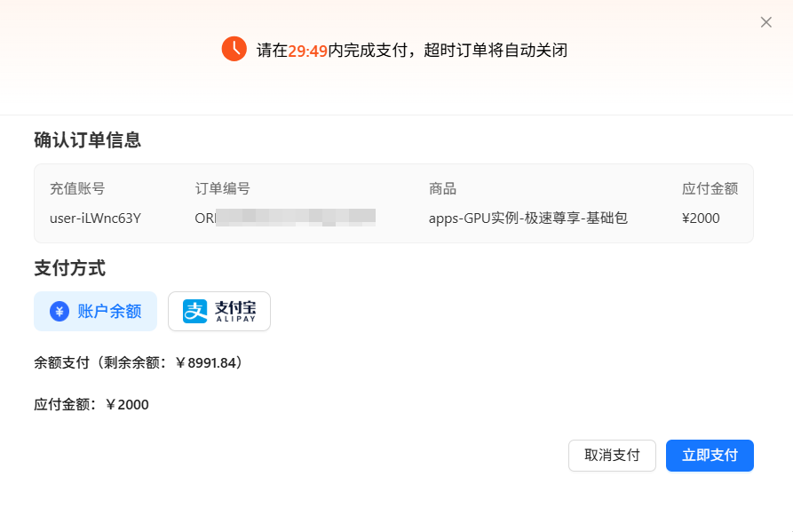The image size is (793, 532).
Task: Click the 支付方式 section heading
Action: (x=70, y=268)
